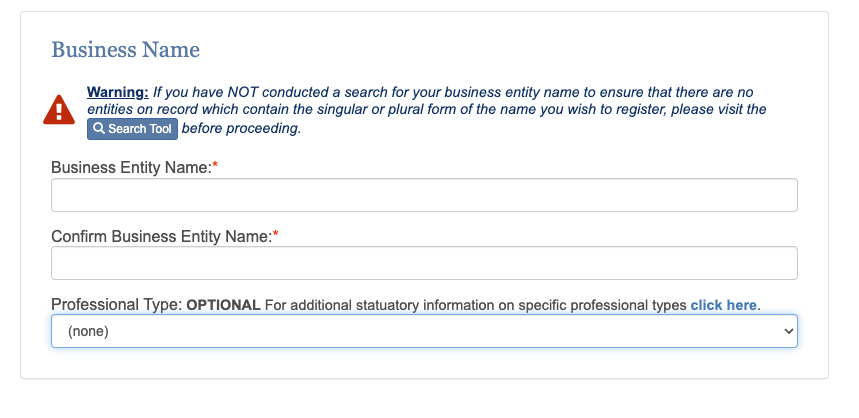Click the "Professional Type:" label
The height and width of the screenshot is (418, 859).
coord(117,305)
